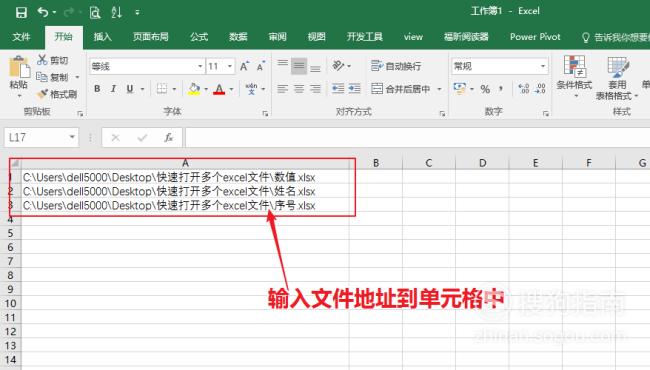Click the 告诉我你想要 tell me search box

pyautogui.click(x=615, y=37)
